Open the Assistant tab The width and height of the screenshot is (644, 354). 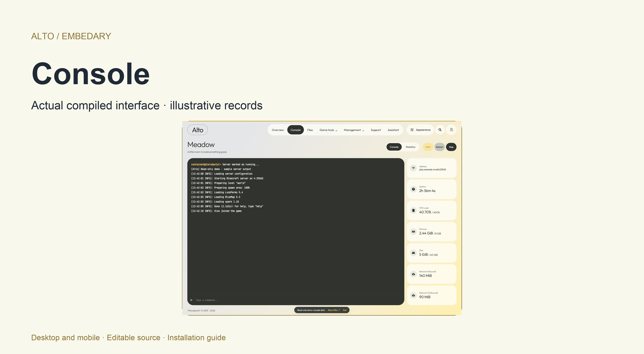[393, 130]
